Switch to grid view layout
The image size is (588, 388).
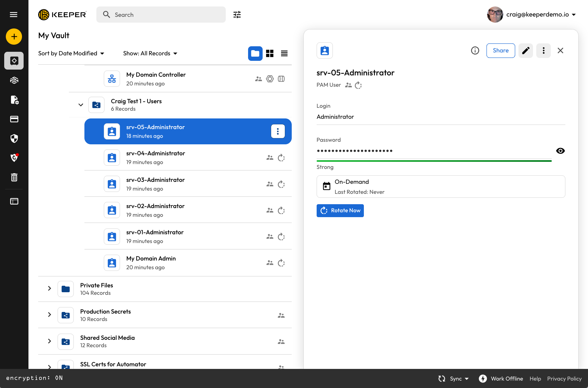[270, 53]
